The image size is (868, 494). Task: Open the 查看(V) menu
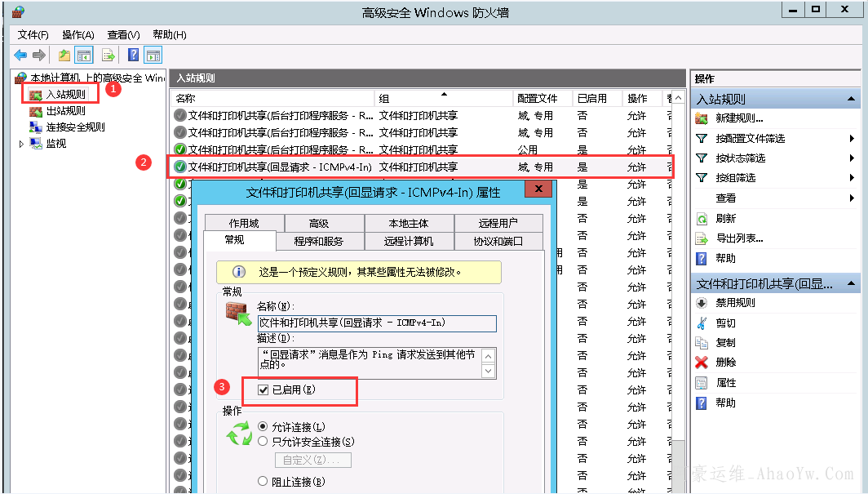pos(123,35)
